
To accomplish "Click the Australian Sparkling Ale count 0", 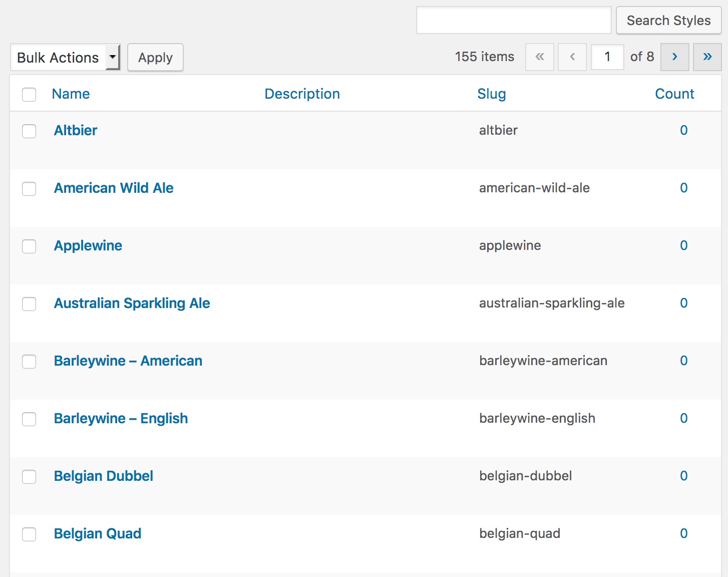I will 683,303.
